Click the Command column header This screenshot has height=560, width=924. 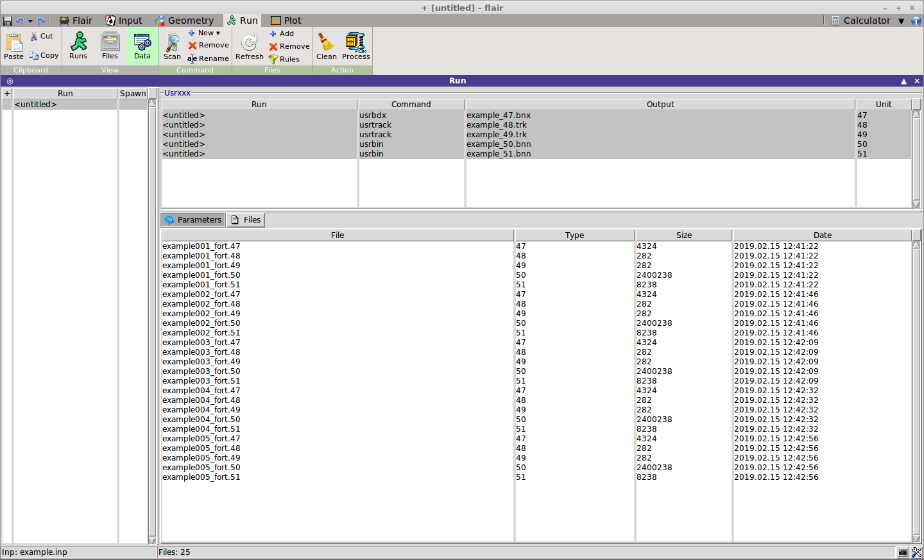411,105
